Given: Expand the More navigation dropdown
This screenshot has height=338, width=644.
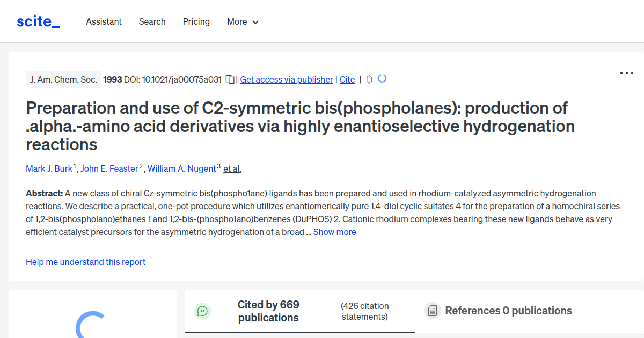Looking at the screenshot, I should 243,21.
